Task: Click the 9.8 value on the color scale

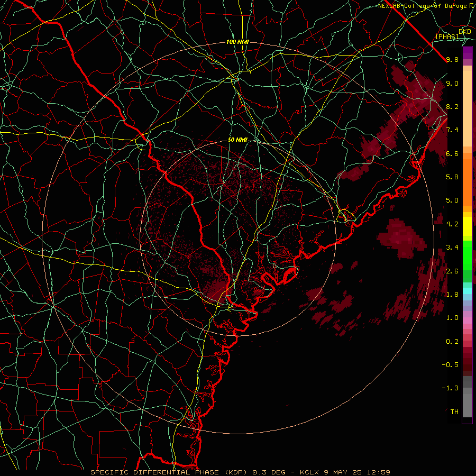Action: click(452, 59)
